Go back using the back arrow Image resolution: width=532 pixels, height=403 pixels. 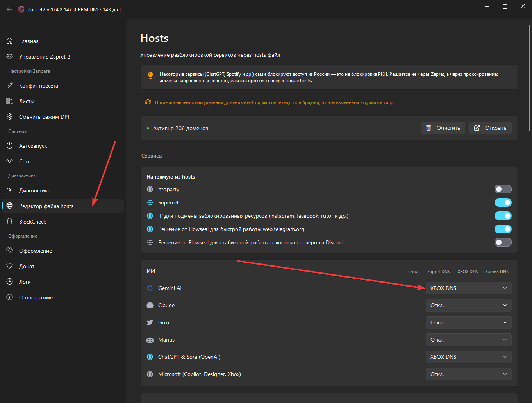pyautogui.click(x=9, y=9)
